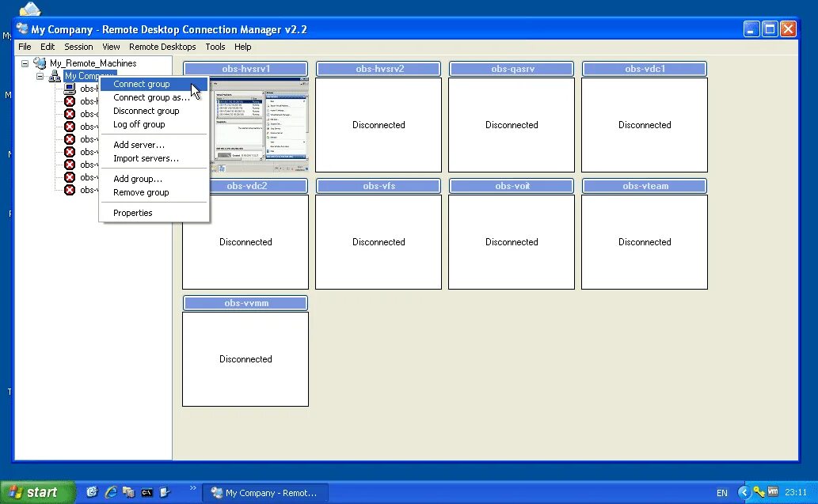Click the VMware 'vm' tray icon

tap(773, 491)
